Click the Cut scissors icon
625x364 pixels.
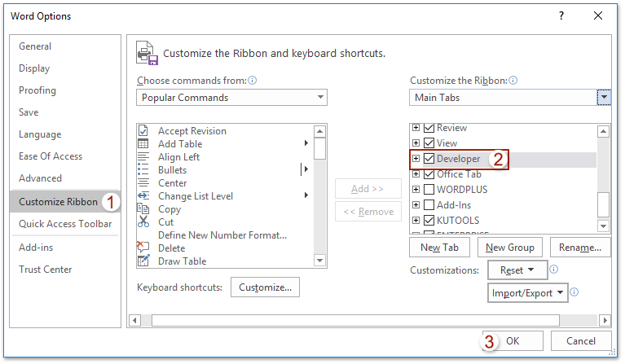[x=143, y=221]
